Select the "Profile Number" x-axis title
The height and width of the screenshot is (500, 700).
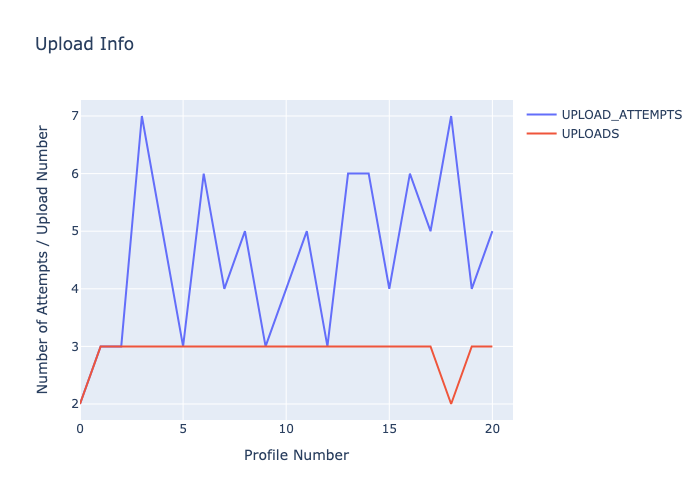[x=296, y=455]
